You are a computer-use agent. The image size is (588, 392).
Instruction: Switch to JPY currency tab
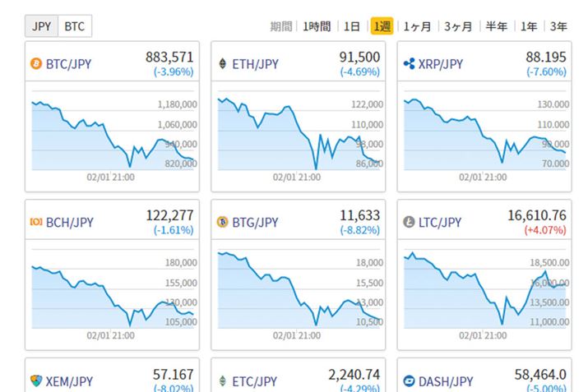tap(41, 26)
